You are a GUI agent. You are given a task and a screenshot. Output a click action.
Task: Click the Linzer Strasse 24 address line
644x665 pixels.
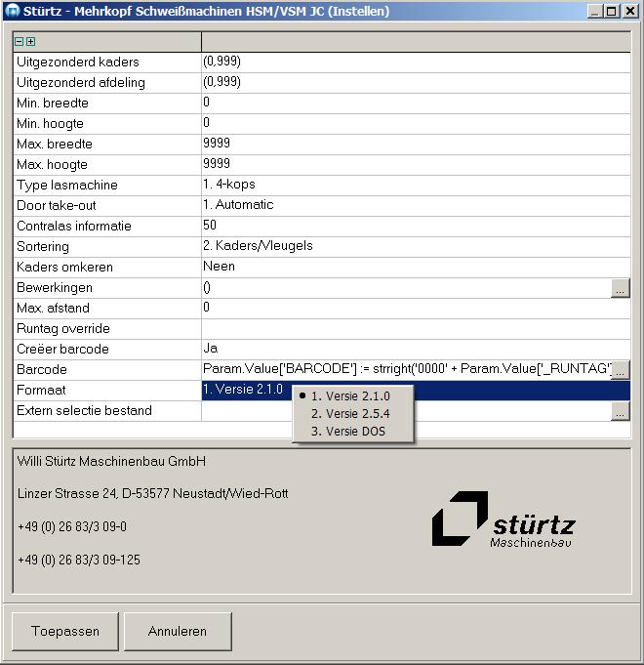[152, 494]
